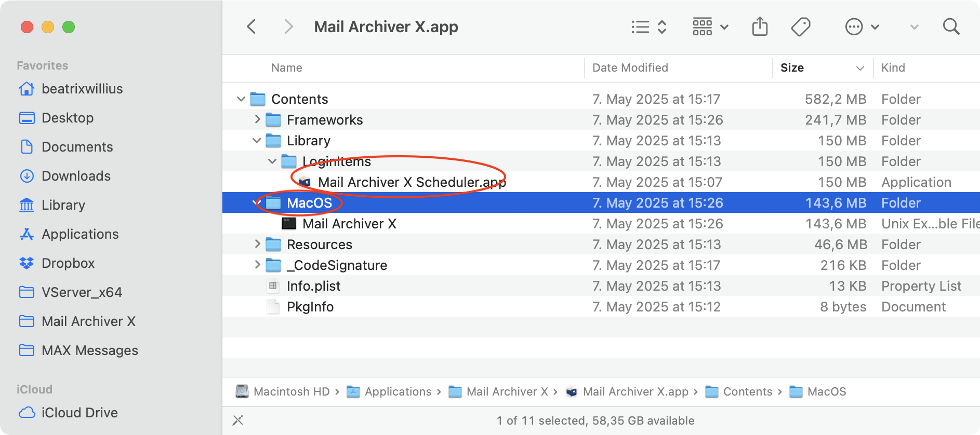The image size is (980, 435).
Task: Click Contents in the path bar
Action: pos(739,391)
